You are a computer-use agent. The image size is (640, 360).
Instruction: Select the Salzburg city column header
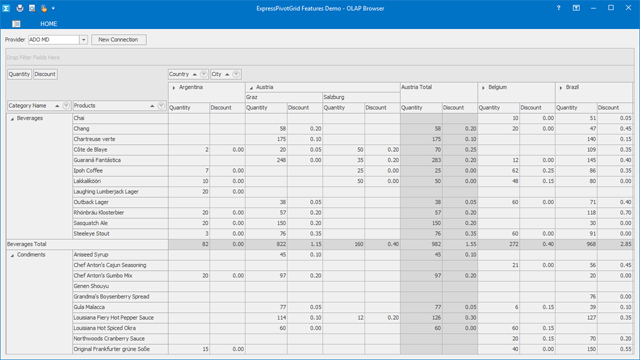(361, 97)
